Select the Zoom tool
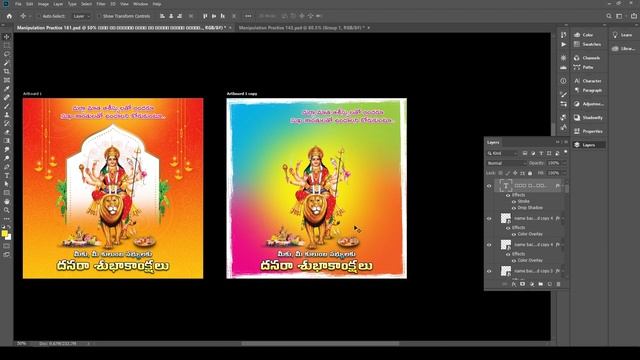The height and width of the screenshot is (360, 640). point(7,210)
